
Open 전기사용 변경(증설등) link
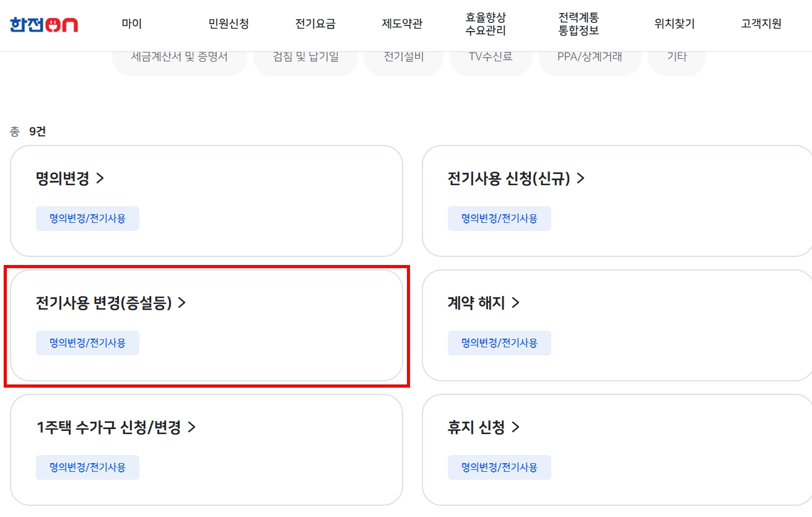[x=111, y=303]
